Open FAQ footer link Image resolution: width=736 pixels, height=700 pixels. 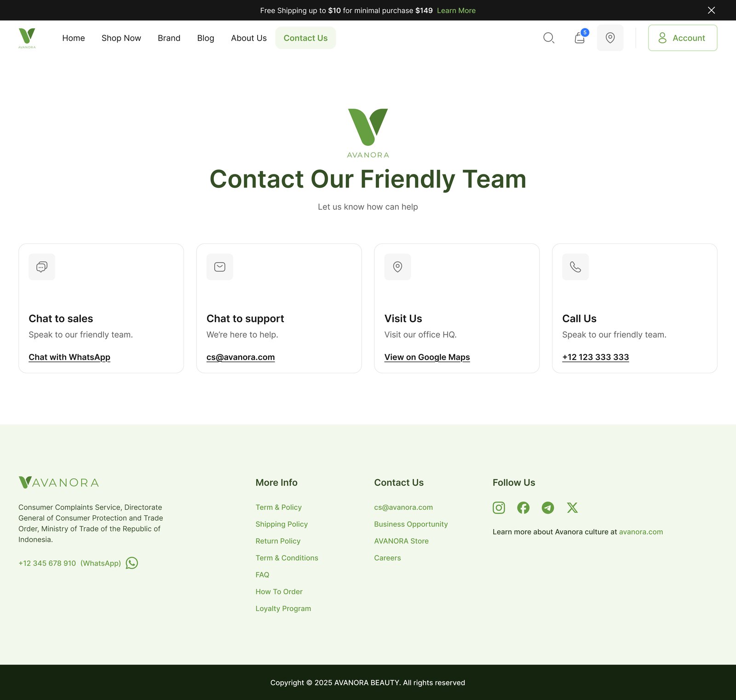coord(263,575)
